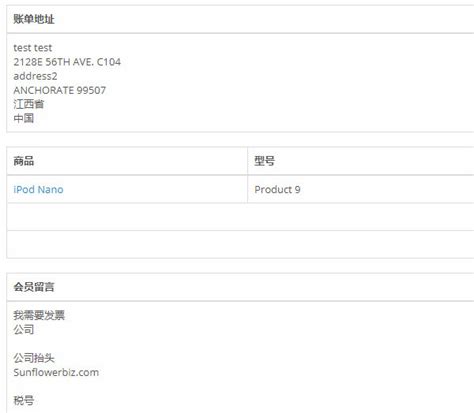Image resolution: width=474 pixels, height=413 pixels.
Task: Click the 公司抬头 label
Action: [34, 358]
